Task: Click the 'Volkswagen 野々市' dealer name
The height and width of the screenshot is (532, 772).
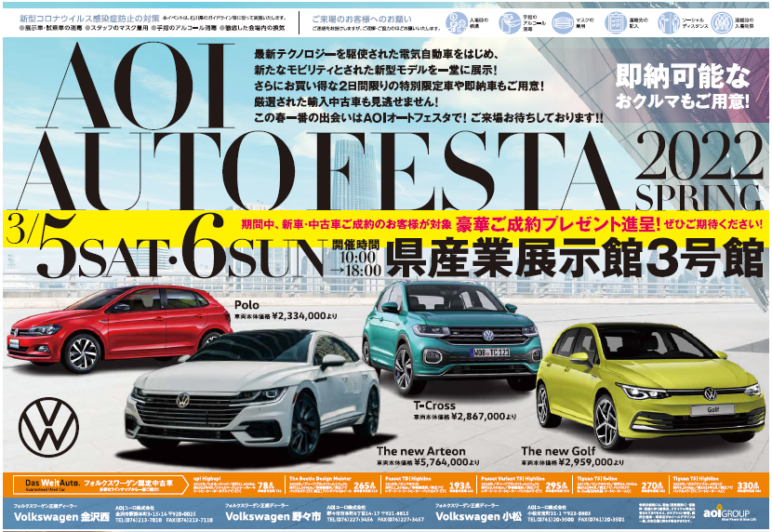Action: [x=273, y=516]
